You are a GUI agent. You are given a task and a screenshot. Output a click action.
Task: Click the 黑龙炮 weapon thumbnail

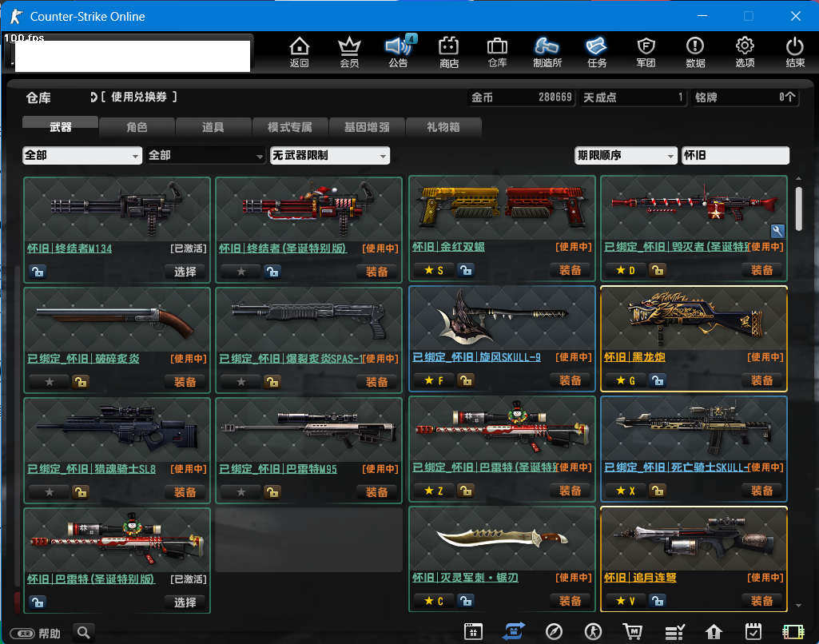click(x=694, y=319)
